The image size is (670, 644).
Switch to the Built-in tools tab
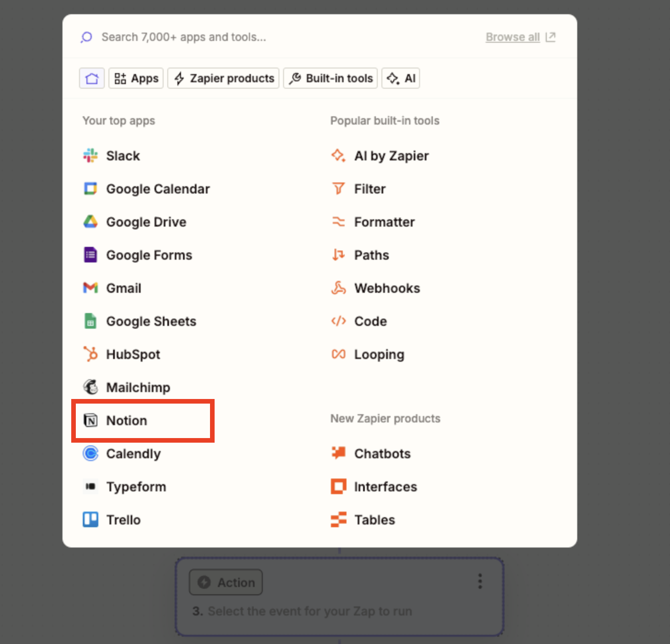tap(330, 78)
